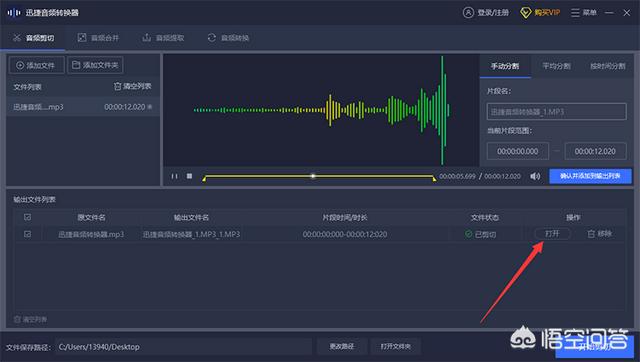
Task: Mute audio via the speaker volume icon
Action: 535,176
